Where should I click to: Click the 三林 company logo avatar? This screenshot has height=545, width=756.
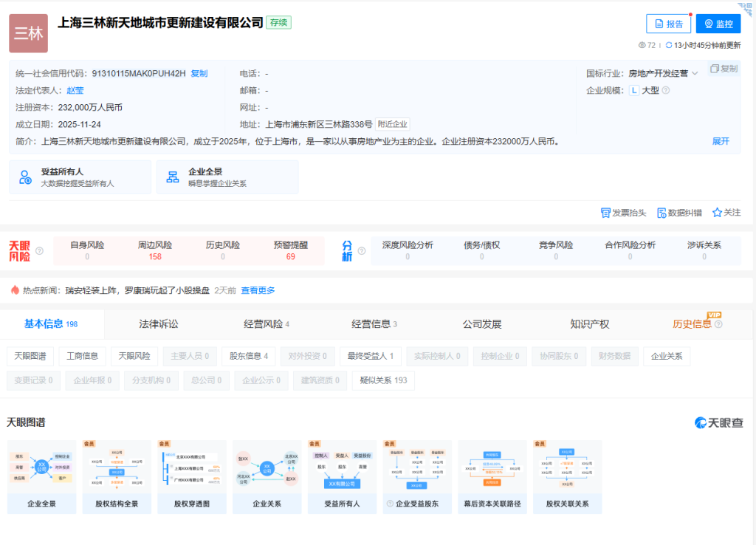point(28,34)
